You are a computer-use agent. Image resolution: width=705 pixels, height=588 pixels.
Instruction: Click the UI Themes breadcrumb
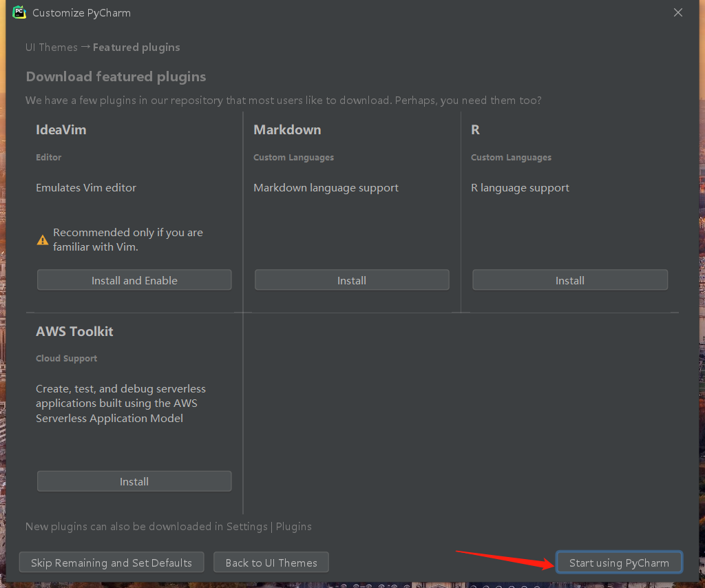pyautogui.click(x=51, y=48)
